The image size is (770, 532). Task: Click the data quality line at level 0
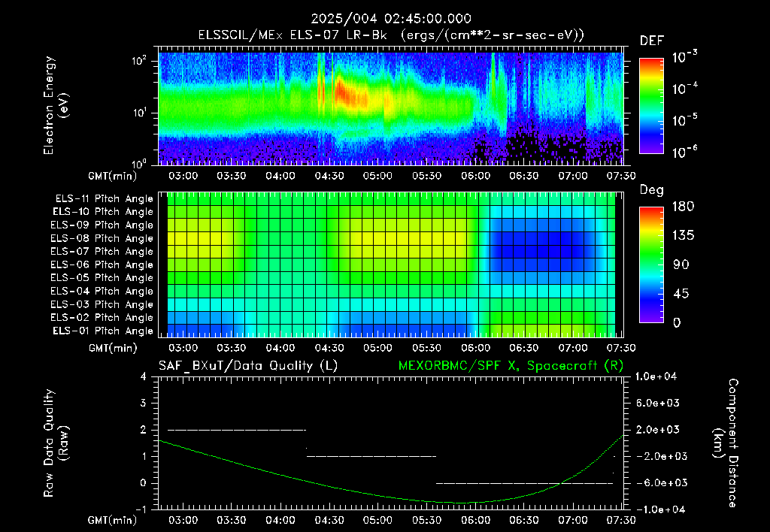point(524,483)
